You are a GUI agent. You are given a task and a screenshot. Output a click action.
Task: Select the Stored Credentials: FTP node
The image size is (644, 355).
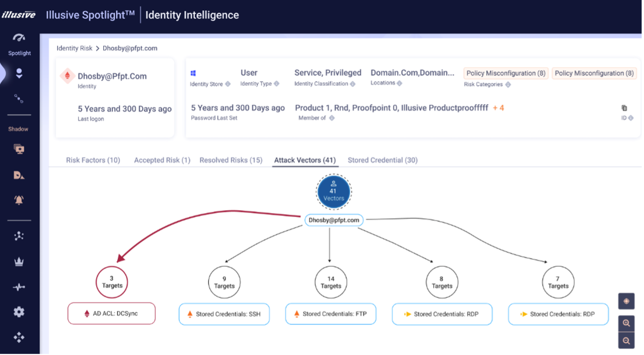[x=331, y=314]
